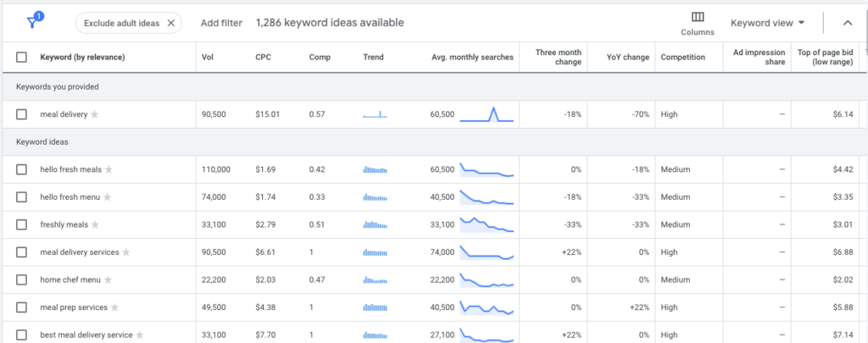Click the Add filter button
Screen dimensions: 868x343
click(220, 23)
